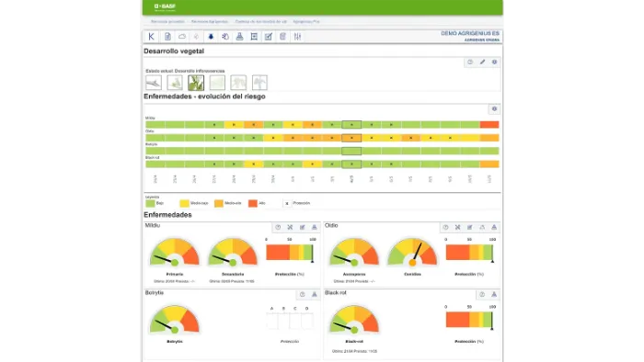Click the sliders settings toolbar icon
The height and width of the screenshot is (362, 644).
(297, 37)
